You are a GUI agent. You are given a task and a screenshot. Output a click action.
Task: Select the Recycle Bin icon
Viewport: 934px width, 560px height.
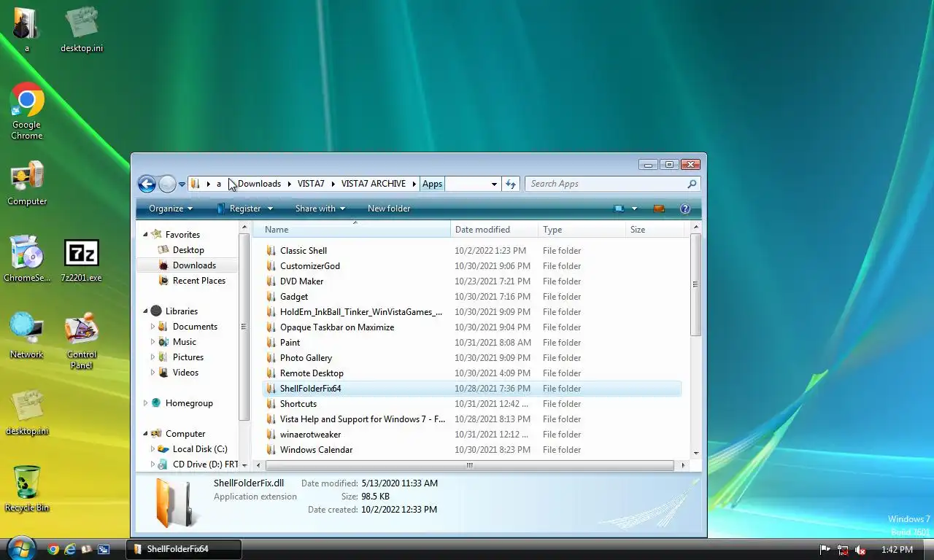(27, 489)
